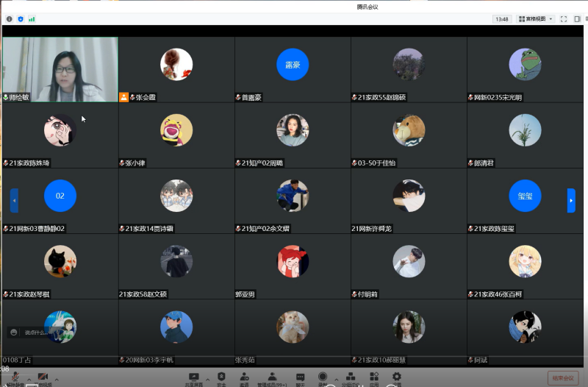Click the Apps (应用) icon
The image size is (588, 387).
coord(374,377)
